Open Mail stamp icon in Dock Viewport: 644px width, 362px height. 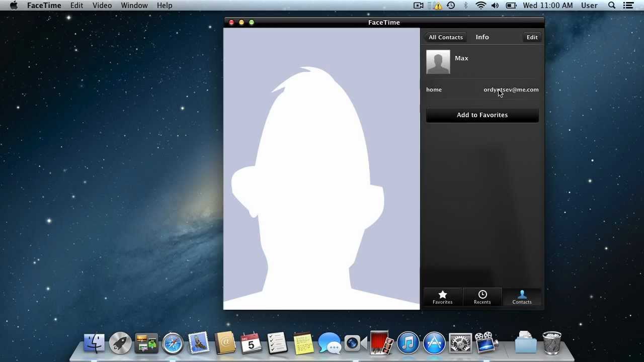point(199,343)
